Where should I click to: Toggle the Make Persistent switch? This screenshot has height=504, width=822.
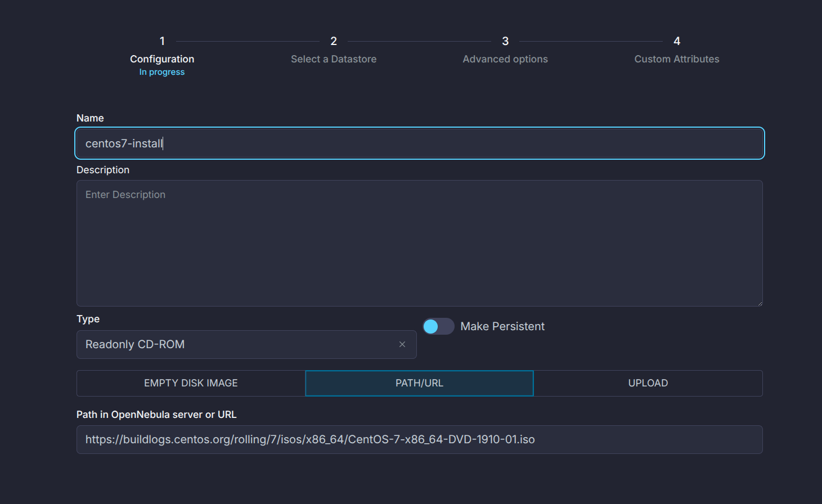pyautogui.click(x=438, y=326)
